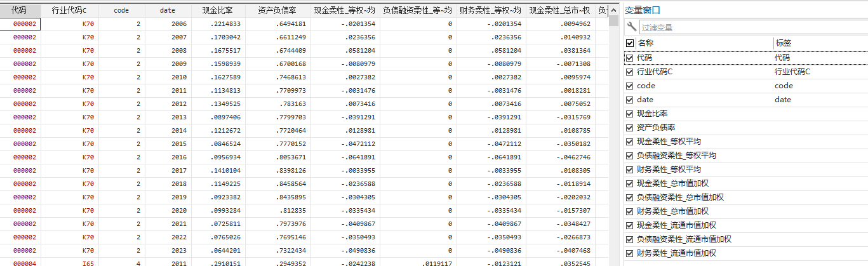Click the date column header
This screenshot has width=868, height=266.
[x=168, y=10]
